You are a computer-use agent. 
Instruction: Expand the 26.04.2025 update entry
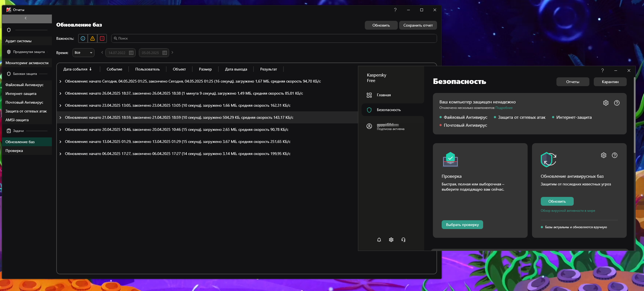(60, 94)
